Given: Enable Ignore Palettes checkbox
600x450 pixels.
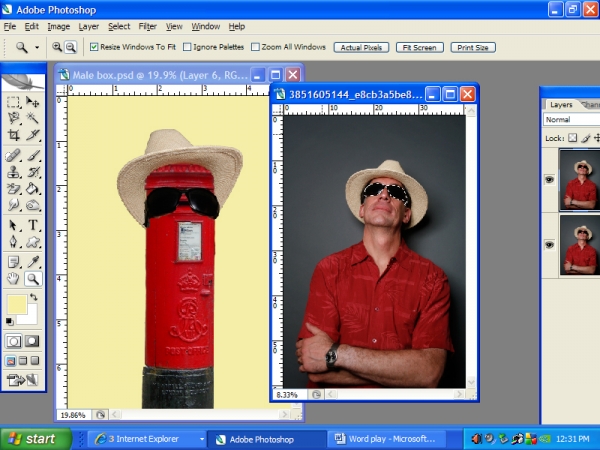Looking at the screenshot, I should [187, 47].
